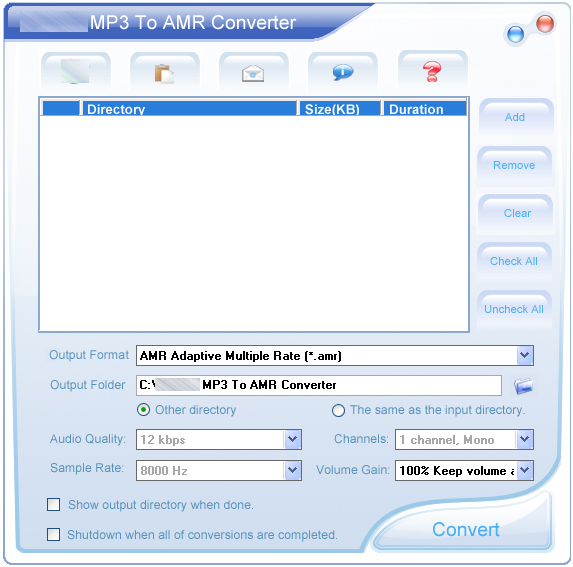Open the Volume Gain dropdown
This screenshot has height=567, width=573.
[525, 470]
